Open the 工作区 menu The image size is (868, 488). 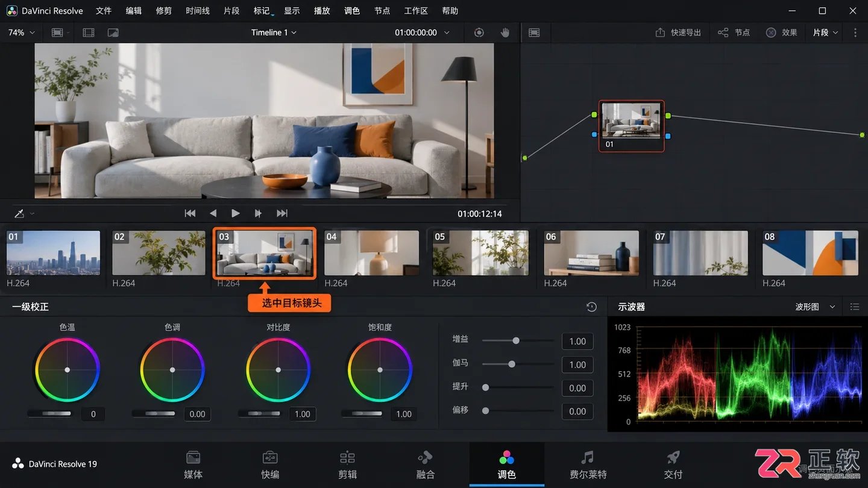[x=416, y=11]
